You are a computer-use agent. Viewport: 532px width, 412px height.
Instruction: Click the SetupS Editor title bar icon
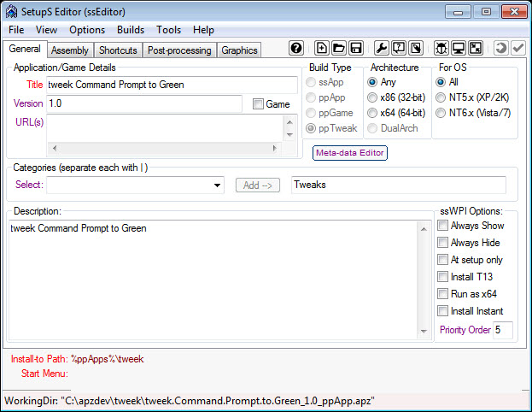[x=11, y=12]
